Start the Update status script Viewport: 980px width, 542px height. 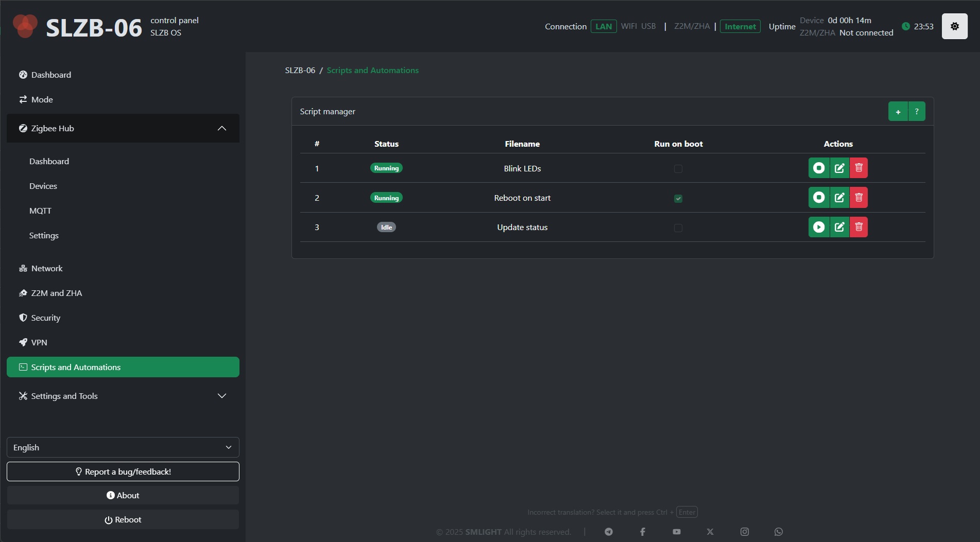(x=819, y=227)
